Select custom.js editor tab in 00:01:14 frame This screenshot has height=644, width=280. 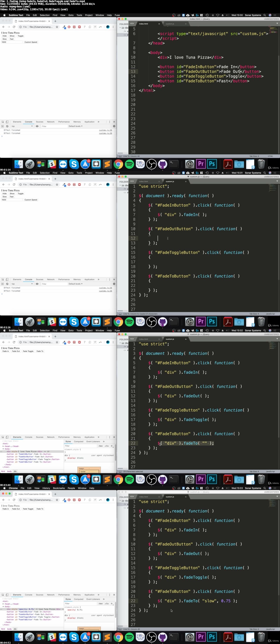click(170, 24)
